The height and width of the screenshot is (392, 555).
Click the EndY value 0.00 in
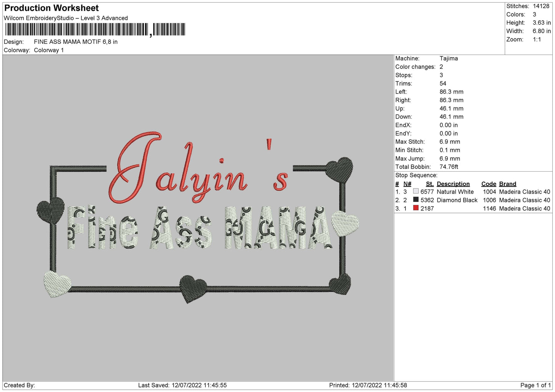pos(449,134)
